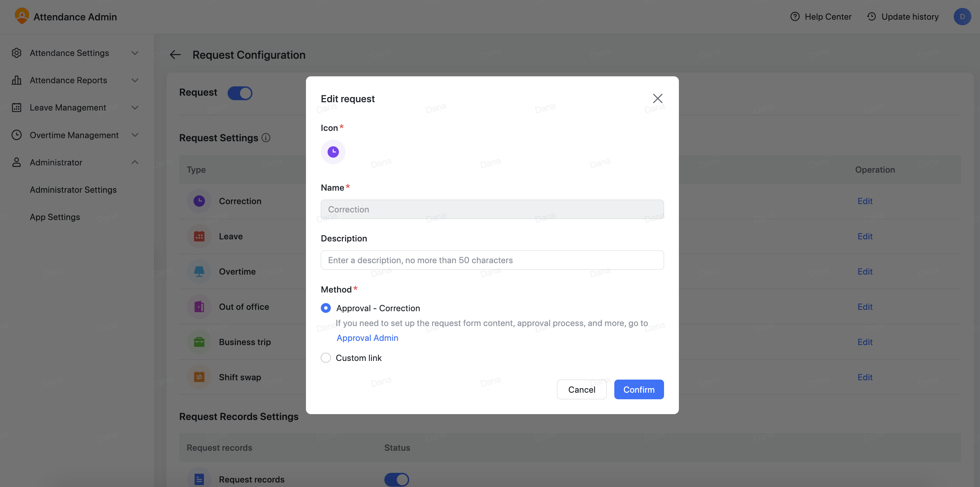The image size is (980, 487).
Task: Select the Out of office icon
Action: pos(199,306)
